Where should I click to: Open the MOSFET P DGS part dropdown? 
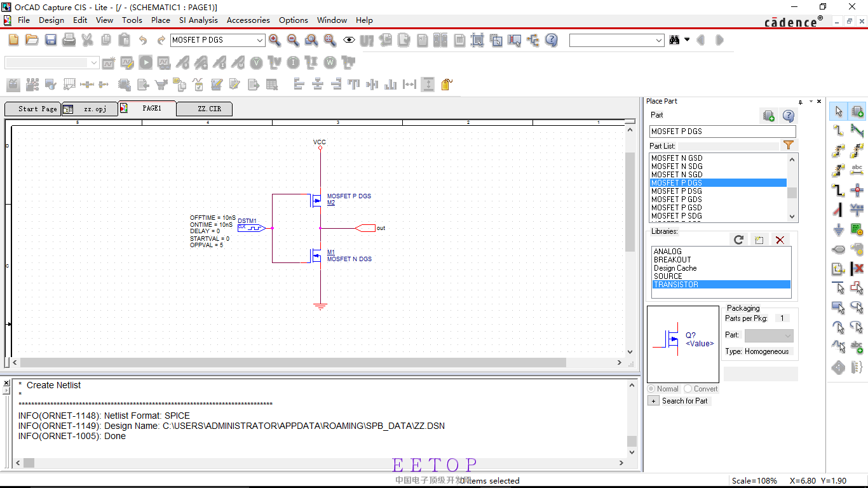[259, 40]
